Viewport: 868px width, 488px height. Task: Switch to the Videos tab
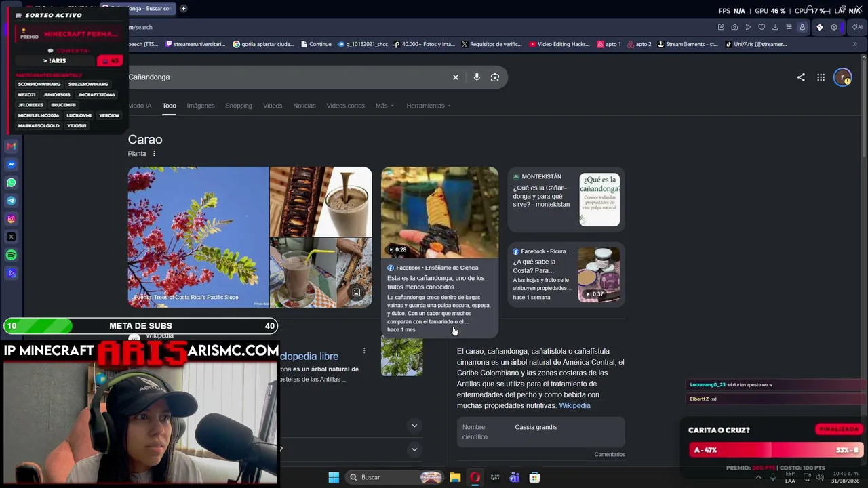tap(273, 106)
